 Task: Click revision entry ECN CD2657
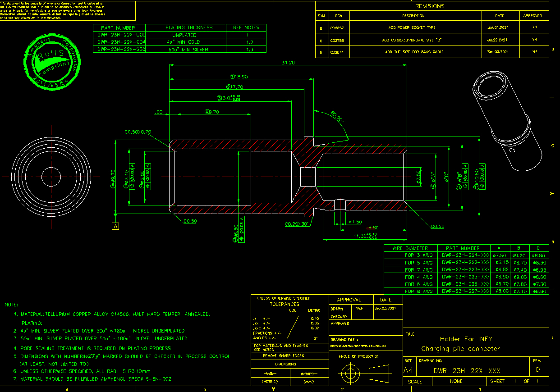tap(336, 27)
